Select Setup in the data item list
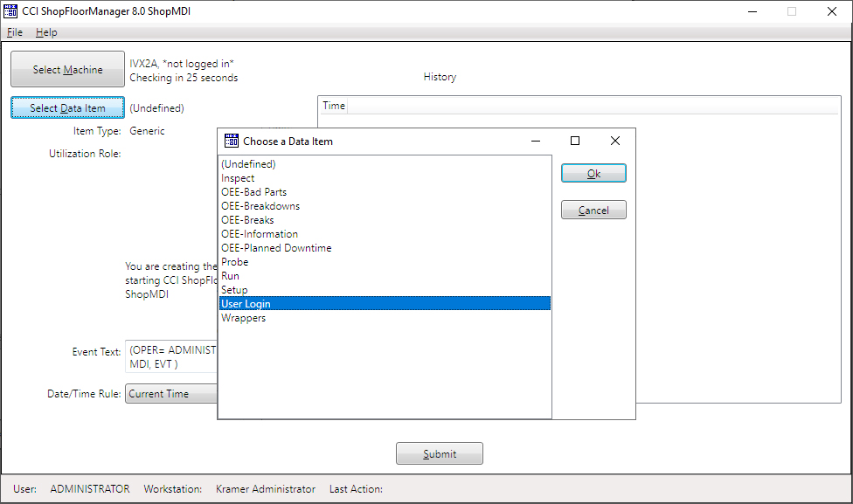The image size is (853, 504). (385, 290)
